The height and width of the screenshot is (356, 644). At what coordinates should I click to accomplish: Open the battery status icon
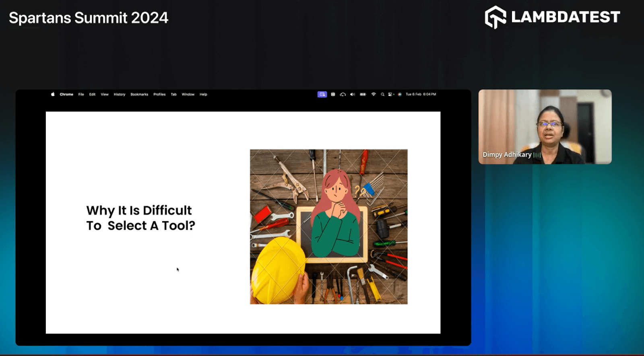[363, 95]
